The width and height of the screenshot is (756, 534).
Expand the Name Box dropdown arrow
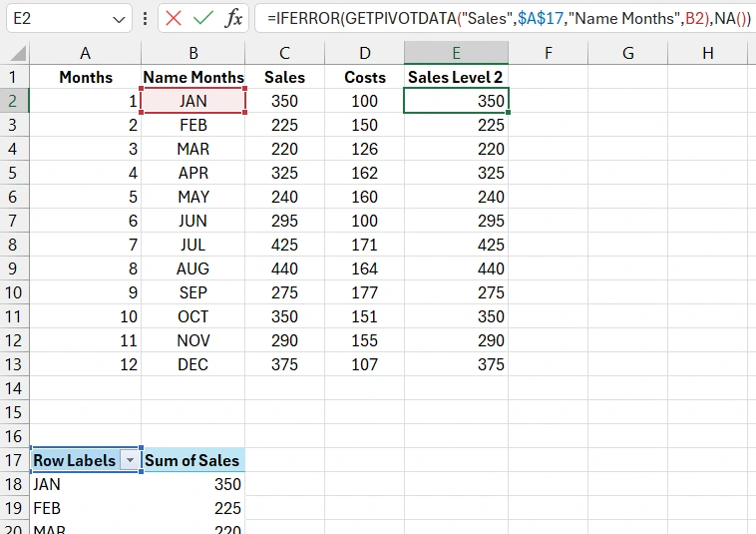coord(119,18)
